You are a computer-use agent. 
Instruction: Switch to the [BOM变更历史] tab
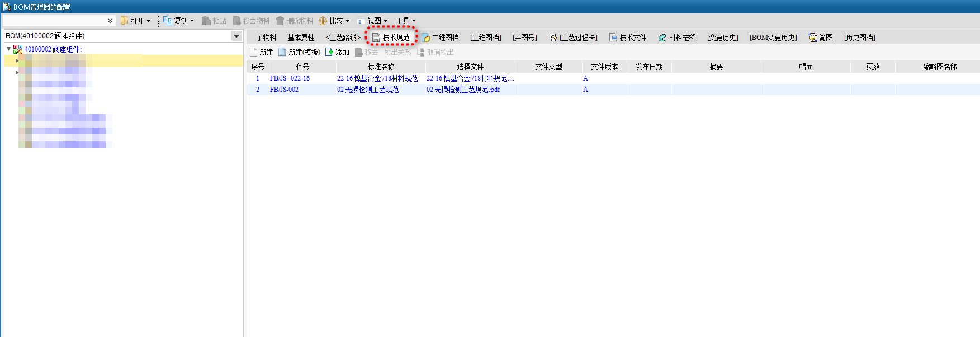773,38
